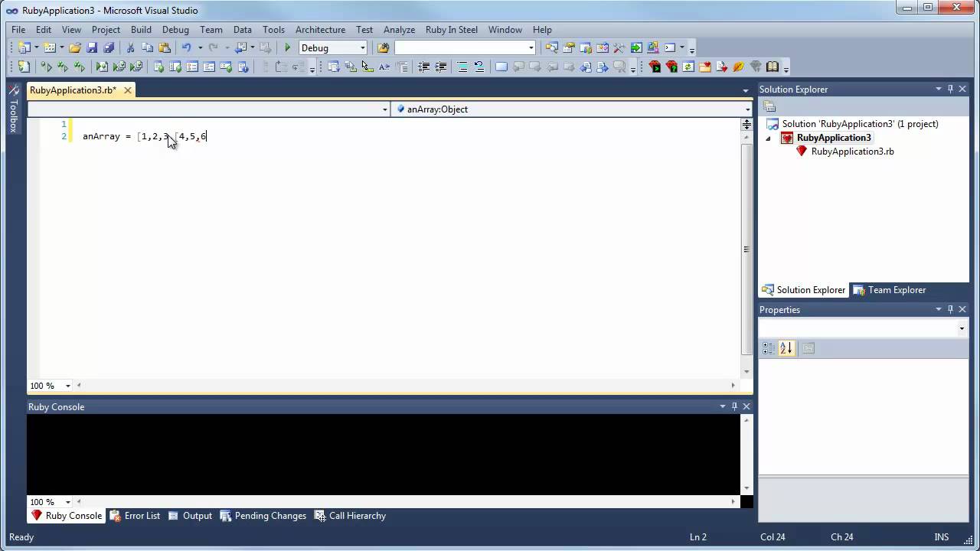Select RubyApplication3.rb file in Solution Explorer
Screen dimensions: 980x551
coord(852,152)
